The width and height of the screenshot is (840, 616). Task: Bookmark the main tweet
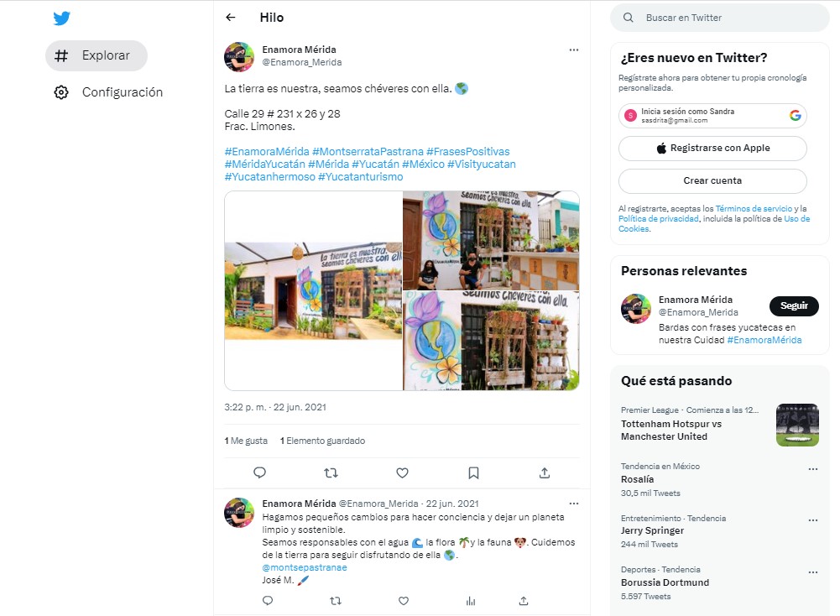[473, 472]
